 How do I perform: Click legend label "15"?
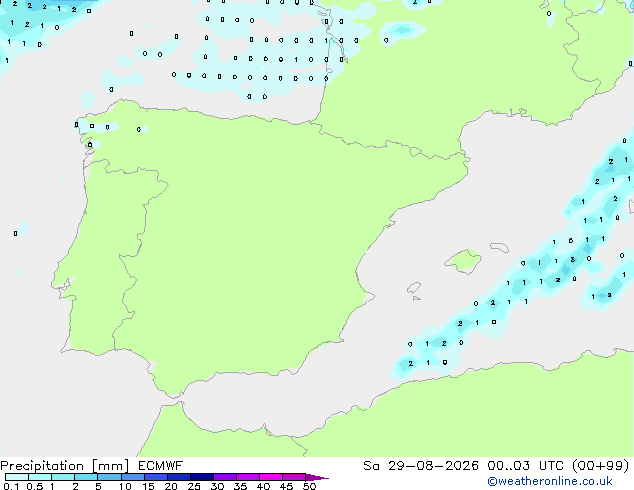tap(148, 486)
